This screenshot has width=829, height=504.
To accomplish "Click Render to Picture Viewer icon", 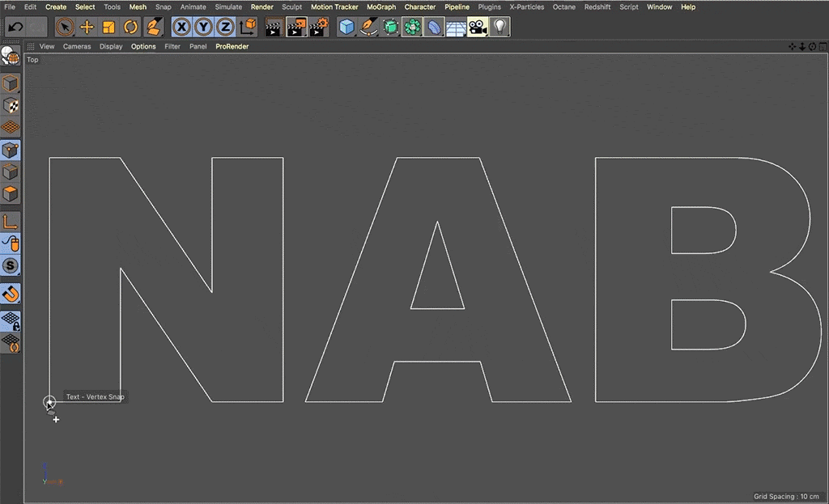I will pos(296,27).
